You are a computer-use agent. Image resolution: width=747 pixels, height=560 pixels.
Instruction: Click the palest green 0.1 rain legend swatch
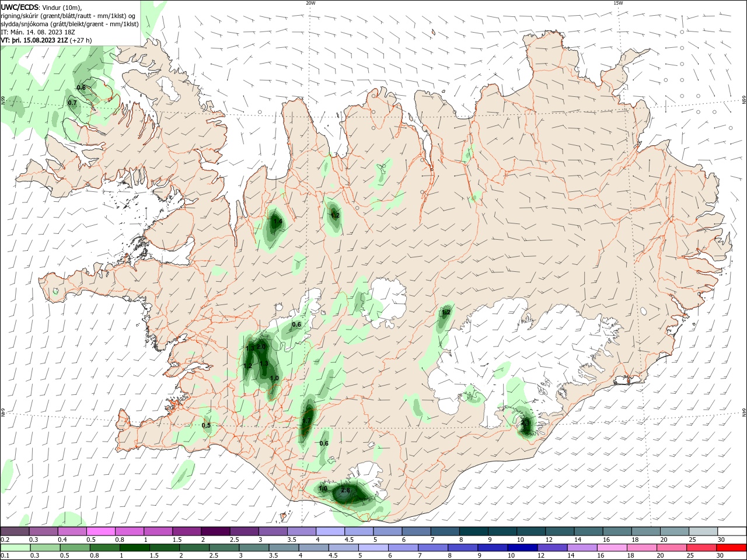click(x=15, y=548)
